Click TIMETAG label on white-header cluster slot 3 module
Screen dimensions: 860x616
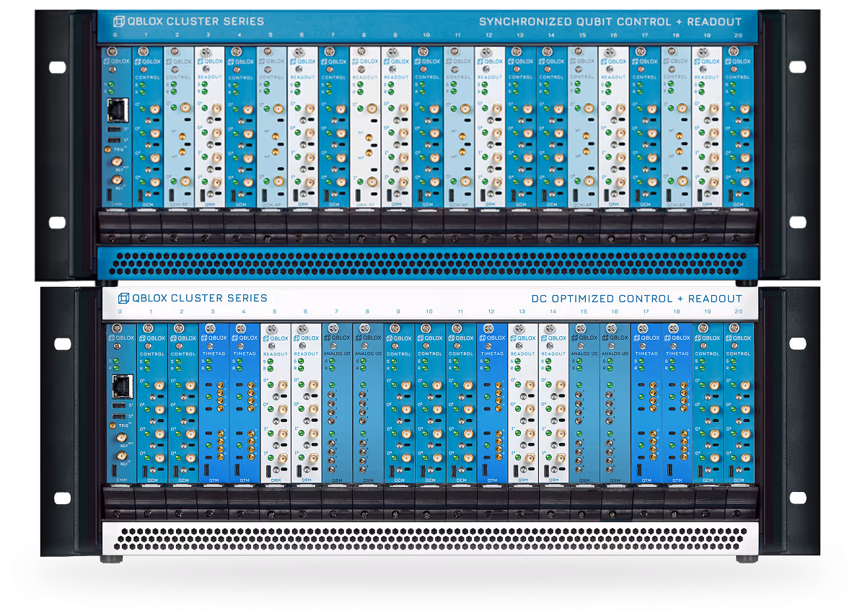214,353
